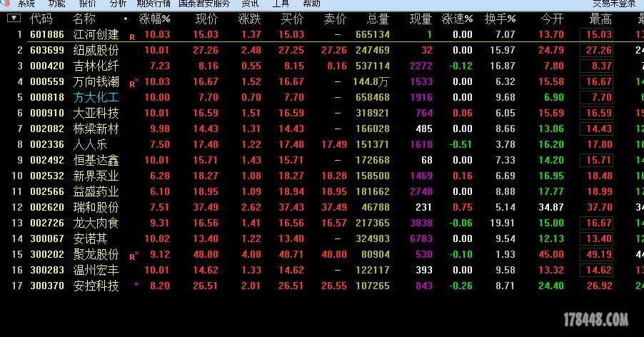The width and height of the screenshot is (644, 337).
Task: Click stock code 300370
Action: 47,286
